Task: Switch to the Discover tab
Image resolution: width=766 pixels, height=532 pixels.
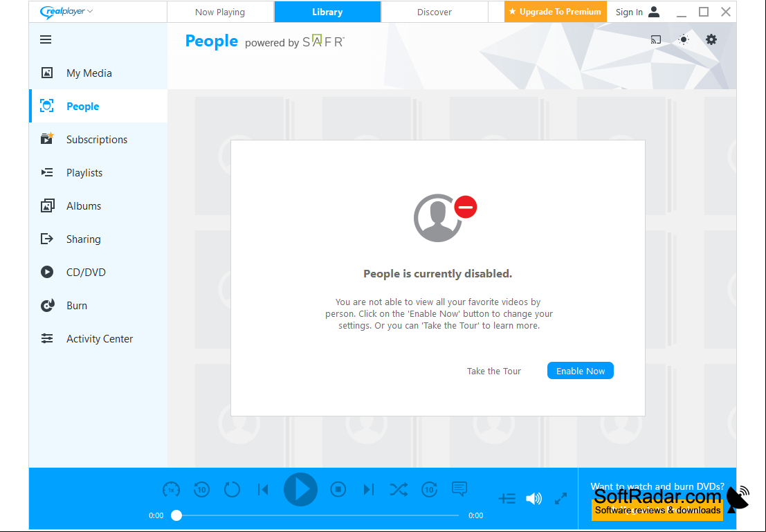Action: click(x=435, y=12)
